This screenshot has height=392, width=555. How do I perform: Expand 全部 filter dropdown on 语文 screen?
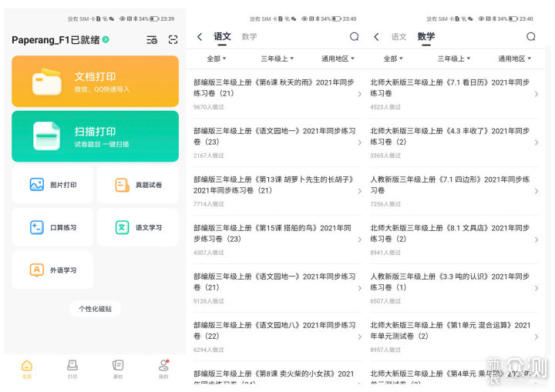[x=217, y=59]
